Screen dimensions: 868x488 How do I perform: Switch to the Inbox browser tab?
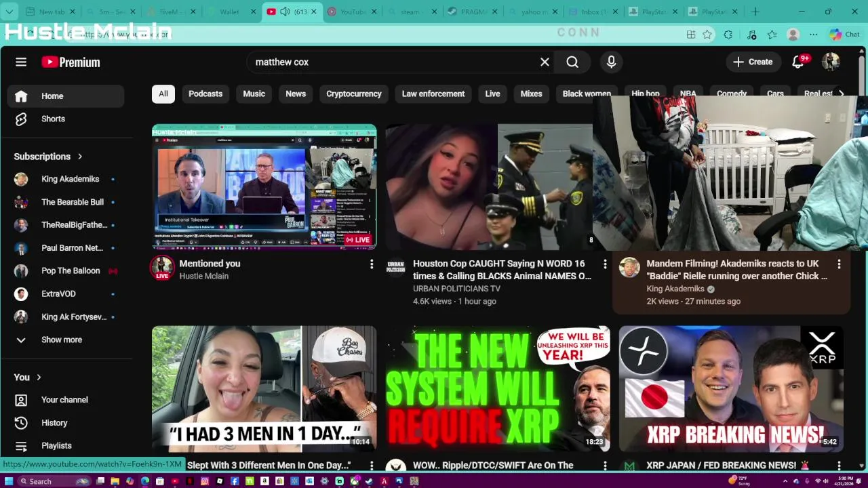(593, 12)
